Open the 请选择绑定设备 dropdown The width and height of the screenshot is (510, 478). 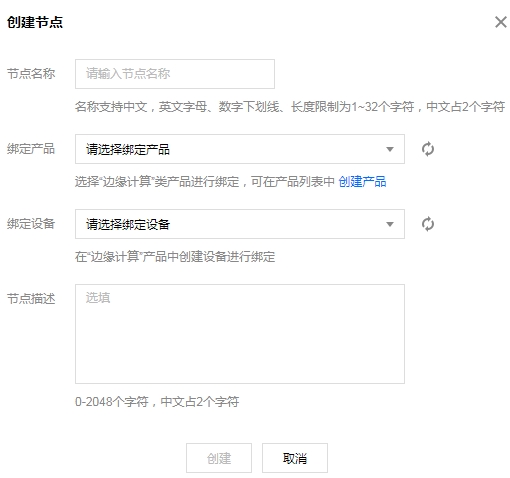point(240,224)
